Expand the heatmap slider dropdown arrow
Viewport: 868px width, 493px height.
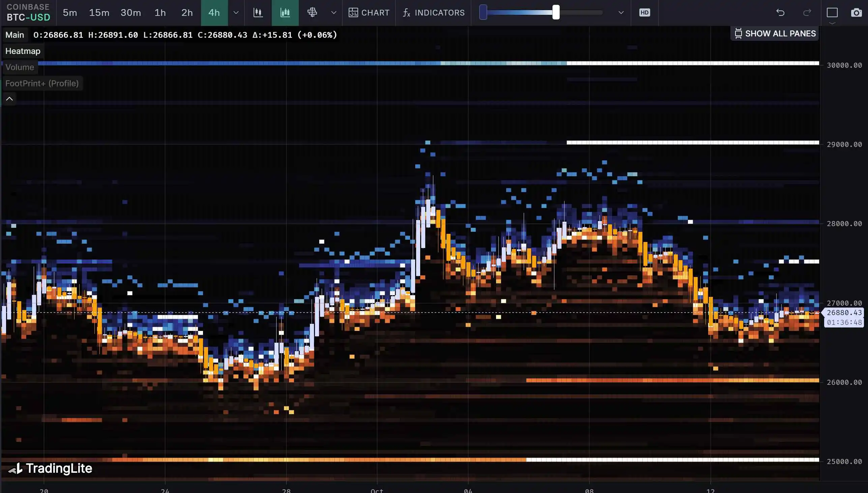621,13
